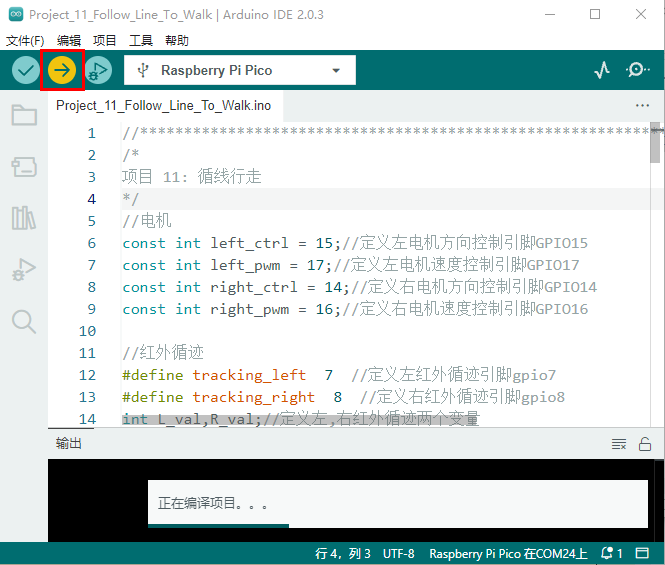Image resolution: width=665 pixels, height=565 pixels.
Task: Click the editor vertical scrollbar thumb
Action: [x=655, y=143]
